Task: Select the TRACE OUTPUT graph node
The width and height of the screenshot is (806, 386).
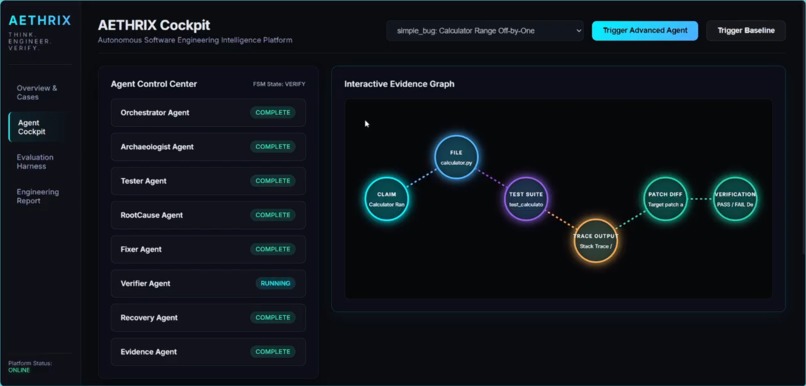Action: pos(595,241)
